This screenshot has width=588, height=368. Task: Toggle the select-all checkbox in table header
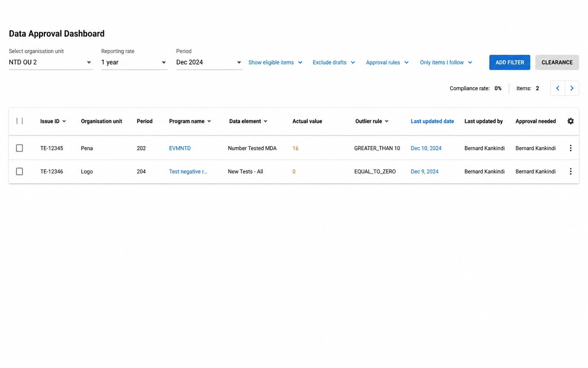(x=20, y=121)
